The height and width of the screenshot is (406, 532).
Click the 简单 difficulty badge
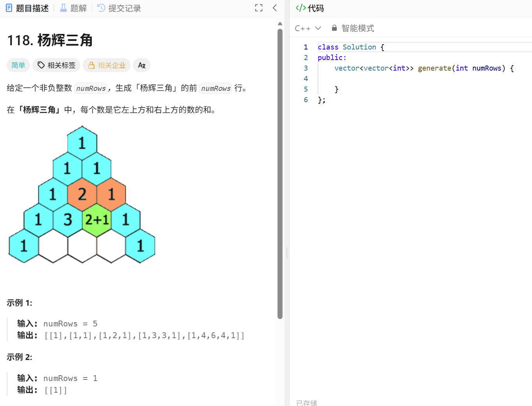tap(18, 65)
